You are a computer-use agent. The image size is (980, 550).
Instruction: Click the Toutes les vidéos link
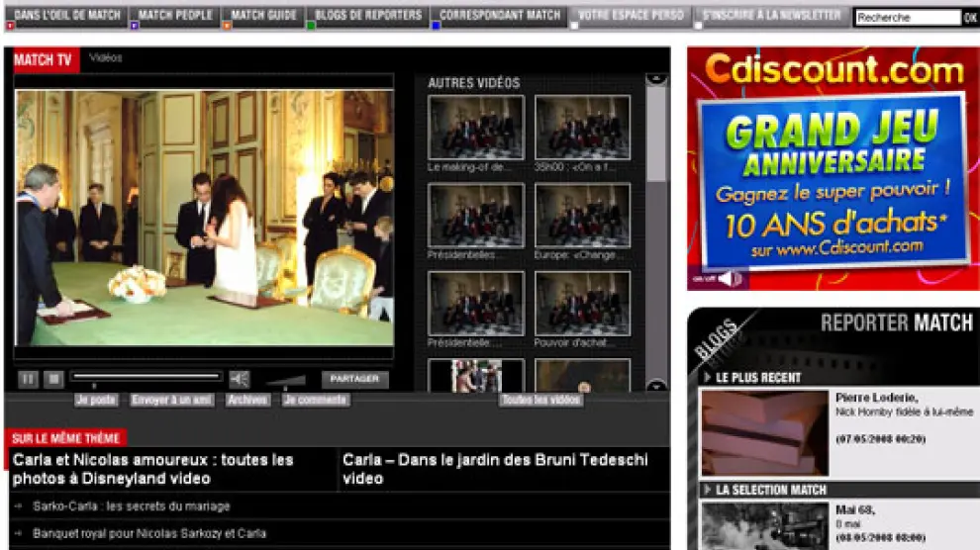(540, 401)
